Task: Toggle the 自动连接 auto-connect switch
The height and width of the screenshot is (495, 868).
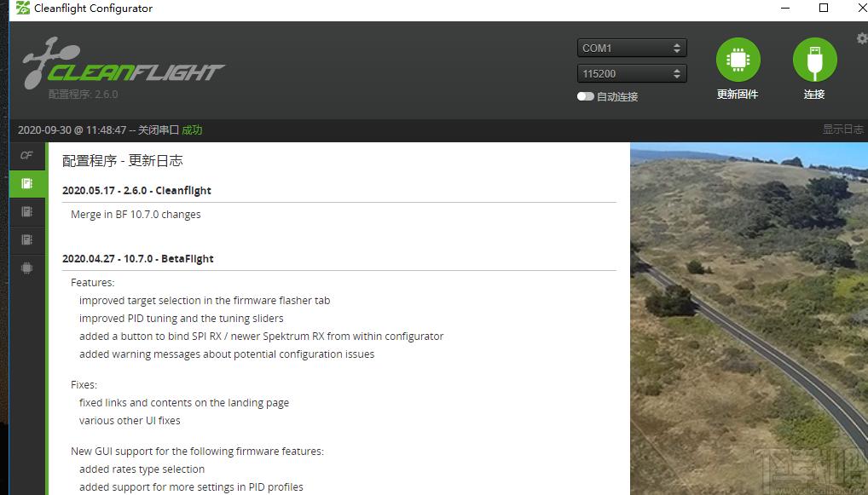Action: [x=585, y=96]
